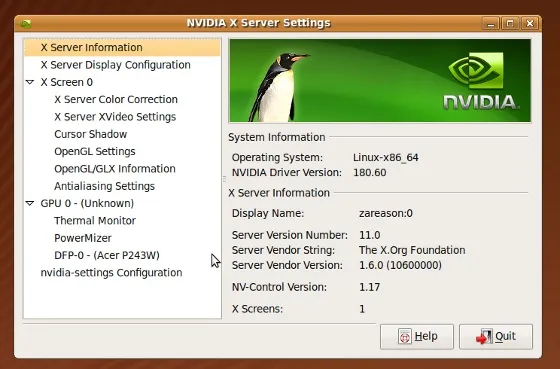Screen dimensions: 560x369
Task: Click the X Screens value 1
Action: pyautogui.click(x=362, y=309)
